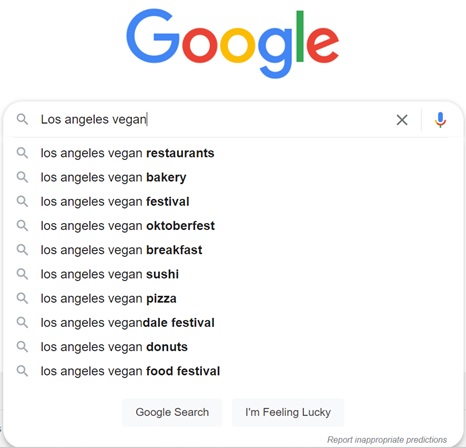This screenshot has height=448, width=466.
Task: Click the search icon beside the donuts suggestion
Action: [x=22, y=347]
